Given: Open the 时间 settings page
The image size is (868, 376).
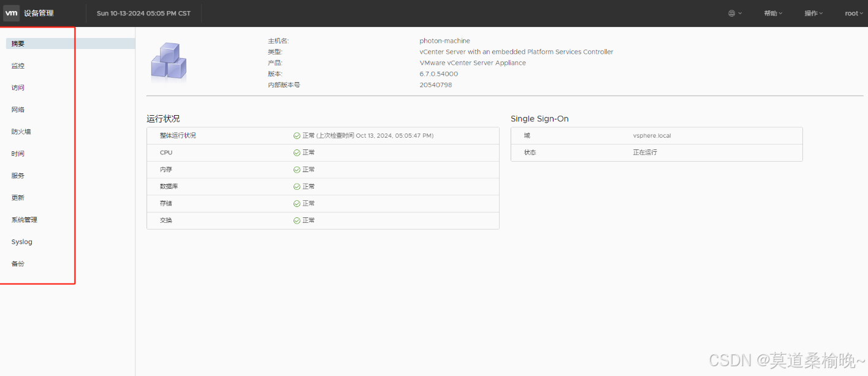Looking at the screenshot, I should click(18, 154).
